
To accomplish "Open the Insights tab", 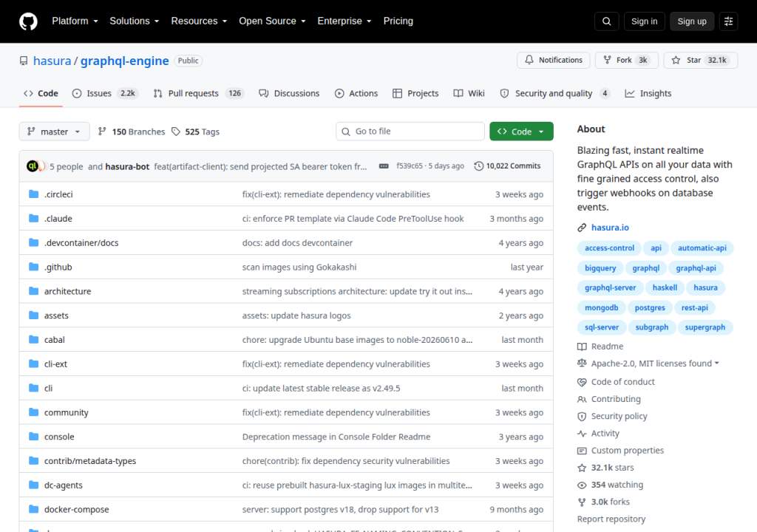I will (x=648, y=93).
